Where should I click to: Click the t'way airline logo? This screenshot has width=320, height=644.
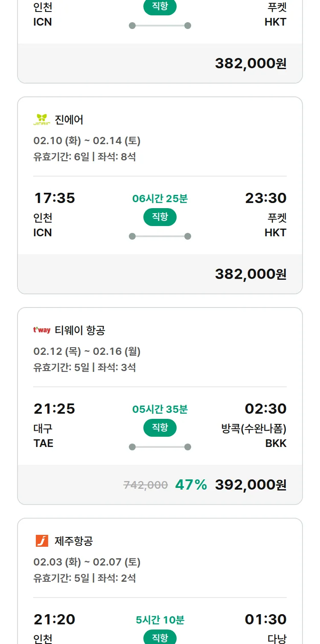tap(42, 330)
